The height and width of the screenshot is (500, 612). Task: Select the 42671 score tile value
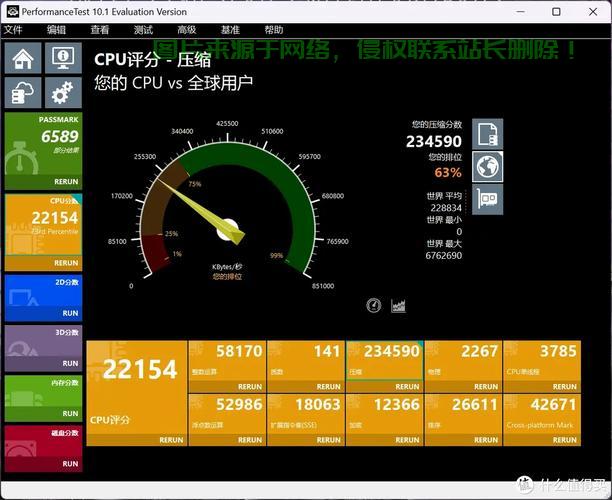point(553,404)
